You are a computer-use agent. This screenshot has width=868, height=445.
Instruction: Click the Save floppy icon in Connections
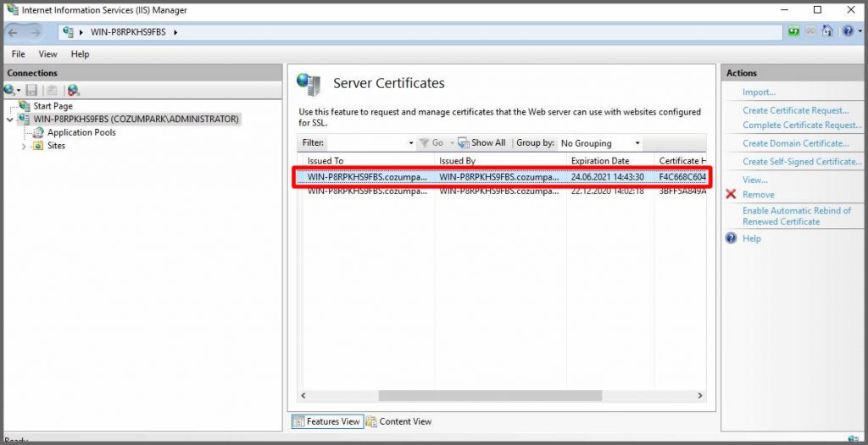tap(31, 90)
